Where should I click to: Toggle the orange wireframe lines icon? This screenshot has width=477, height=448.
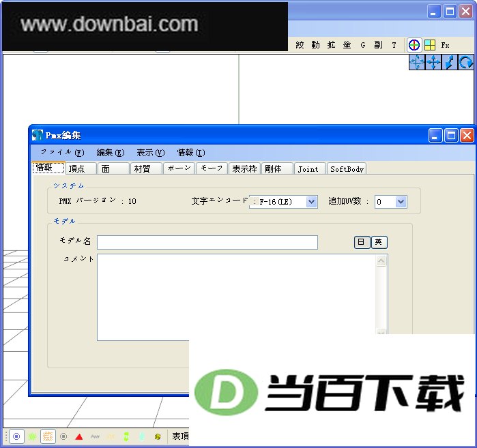[x=48, y=436]
